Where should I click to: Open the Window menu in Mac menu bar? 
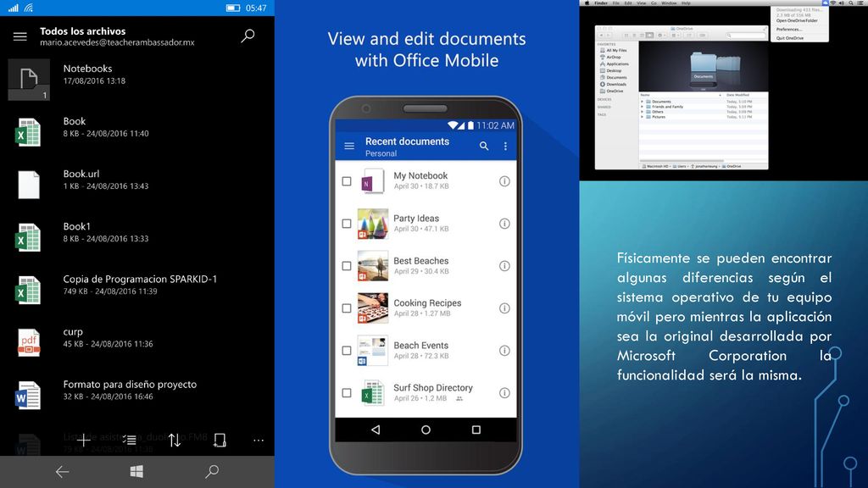669,3
